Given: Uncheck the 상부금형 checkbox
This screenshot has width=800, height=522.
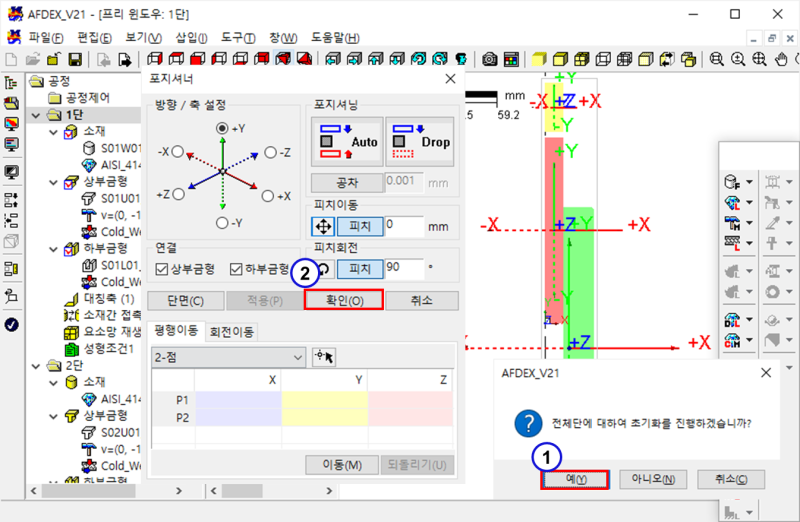Looking at the screenshot, I should [163, 269].
